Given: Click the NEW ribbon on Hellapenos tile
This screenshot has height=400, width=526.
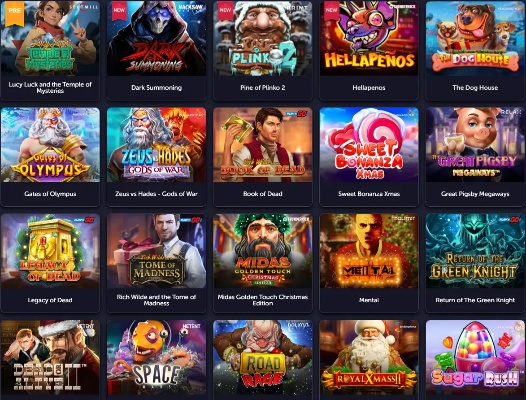Looking at the screenshot, I should coord(331,10).
